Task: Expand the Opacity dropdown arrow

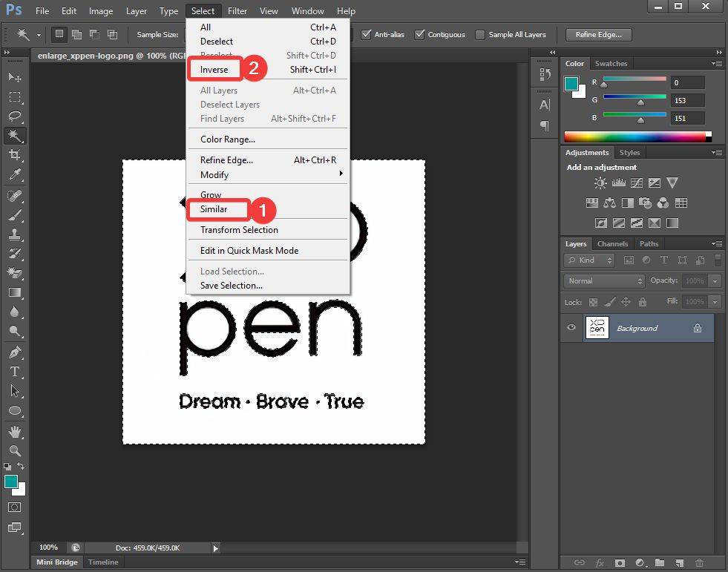Action: tap(715, 281)
